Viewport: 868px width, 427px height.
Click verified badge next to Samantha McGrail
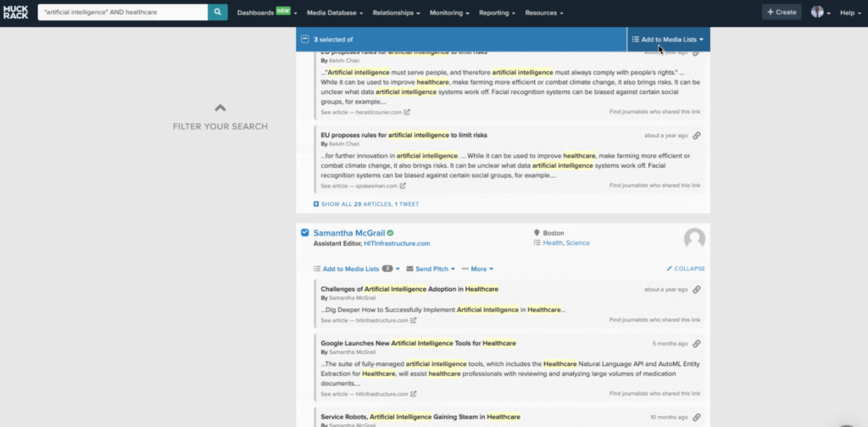point(390,234)
